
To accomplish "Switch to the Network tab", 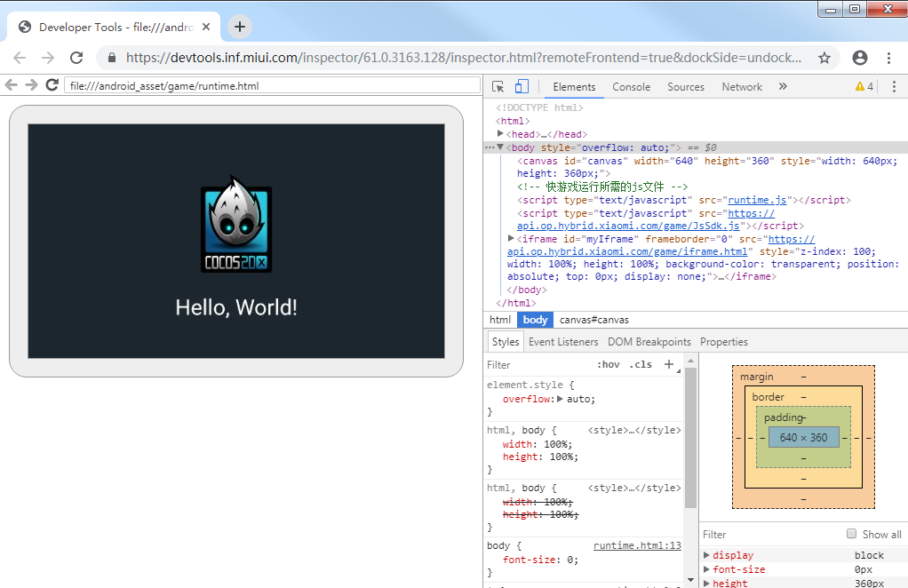I will [742, 87].
